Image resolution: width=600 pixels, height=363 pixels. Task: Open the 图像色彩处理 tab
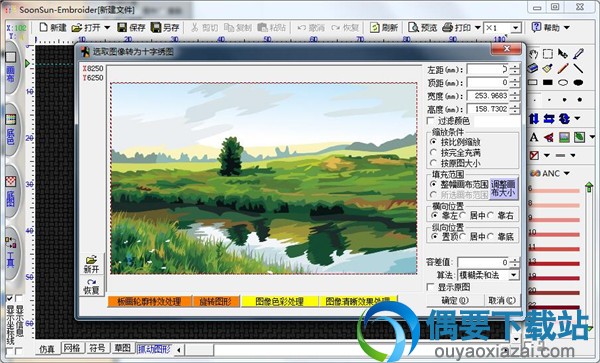pyautogui.click(x=279, y=301)
